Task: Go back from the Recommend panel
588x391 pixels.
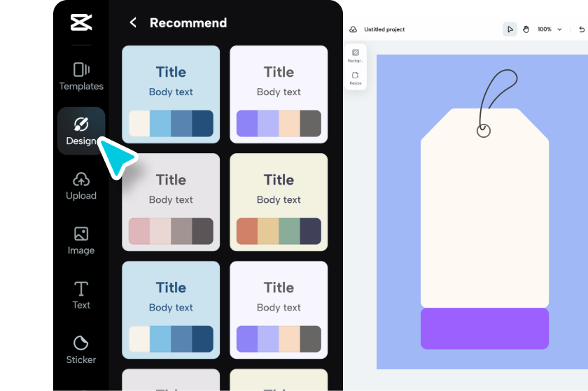Action: (133, 22)
